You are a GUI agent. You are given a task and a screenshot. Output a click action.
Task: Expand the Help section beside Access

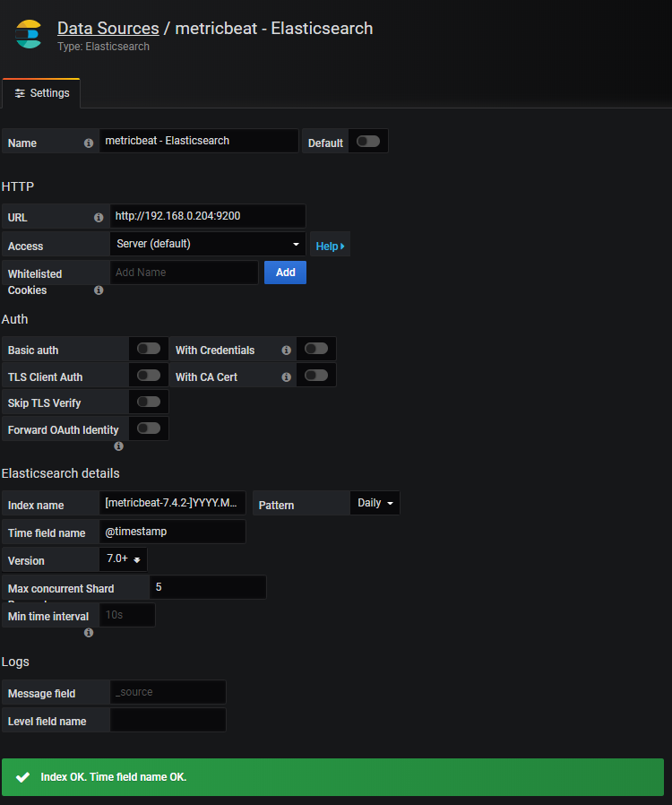(x=330, y=247)
